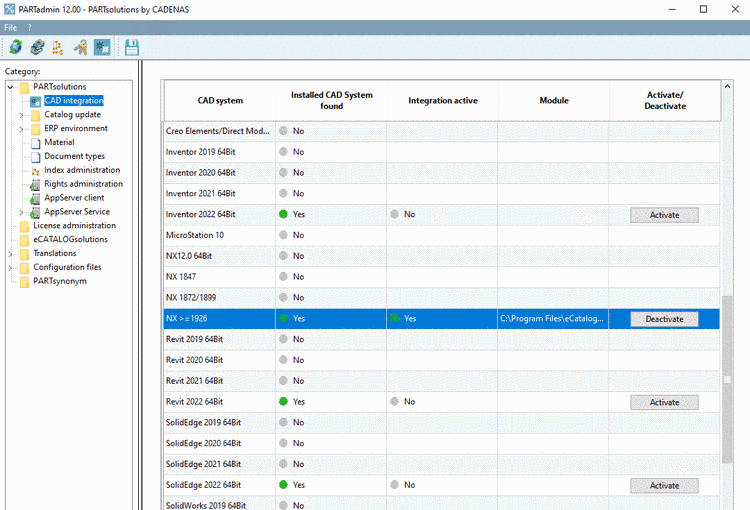Image resolution: width=750 pixels, height=510 pixels.
Task: Click the Activate/Deactivate column header
Action: click(x=665, y=100)
